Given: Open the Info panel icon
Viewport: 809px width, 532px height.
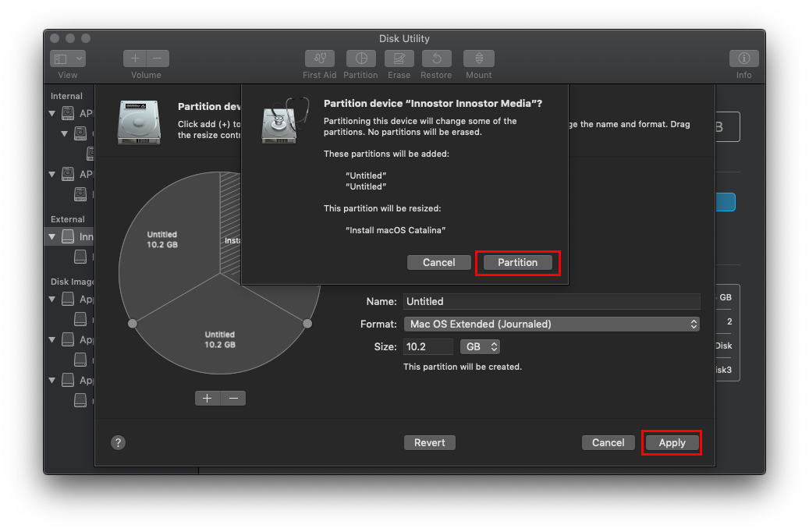Looking at the screenshot, I should click(743, 59).
